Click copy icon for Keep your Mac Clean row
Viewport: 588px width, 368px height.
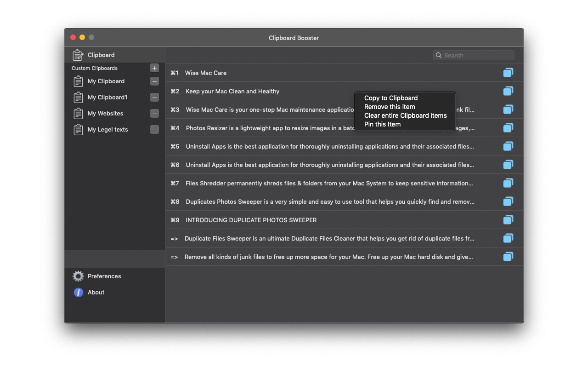[x=508, y=91]
